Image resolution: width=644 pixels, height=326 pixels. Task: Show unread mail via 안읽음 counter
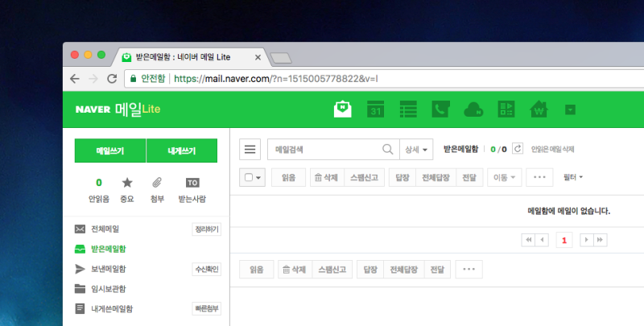coord(98,191)
